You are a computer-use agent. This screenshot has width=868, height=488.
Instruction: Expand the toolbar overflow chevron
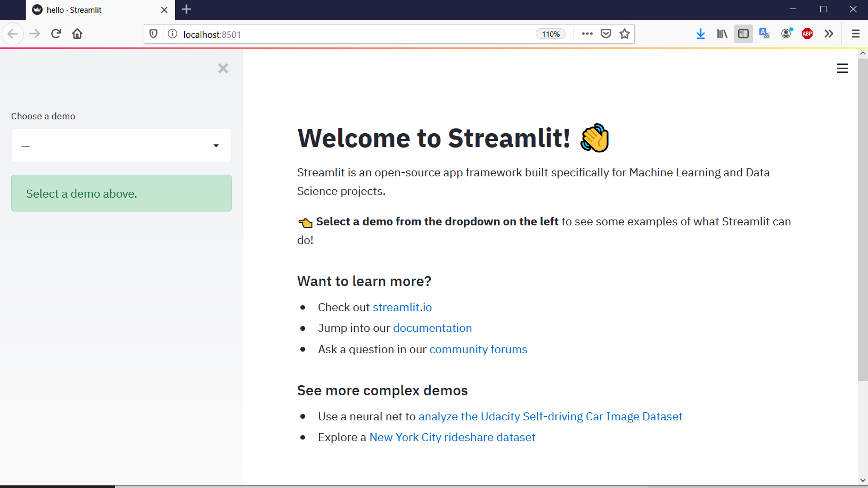click(828, 34)
